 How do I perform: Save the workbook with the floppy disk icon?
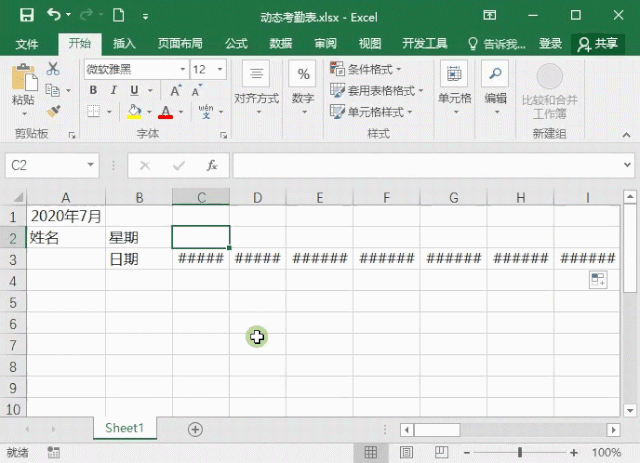point(27,15)
